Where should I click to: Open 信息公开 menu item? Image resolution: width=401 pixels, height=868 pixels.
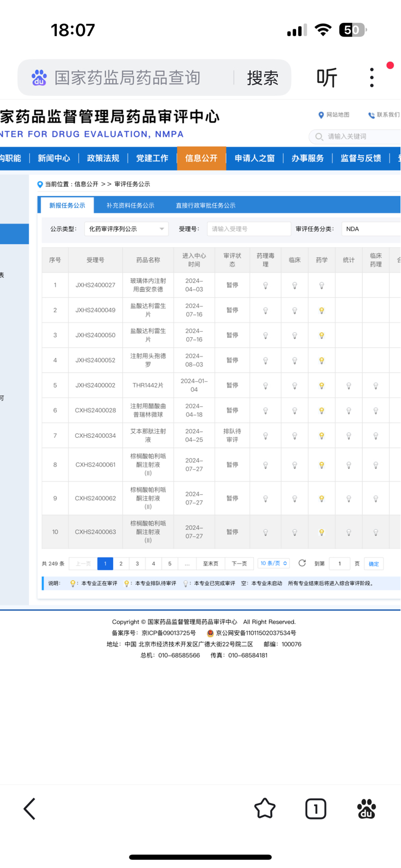tap(201, 158)
